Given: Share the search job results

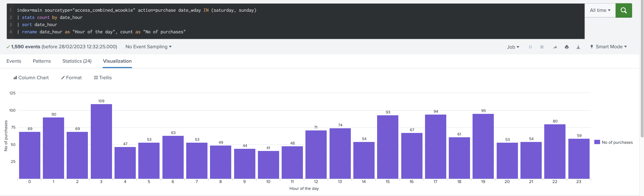Looking at the screenshot, I should click(x=555, y=47).
